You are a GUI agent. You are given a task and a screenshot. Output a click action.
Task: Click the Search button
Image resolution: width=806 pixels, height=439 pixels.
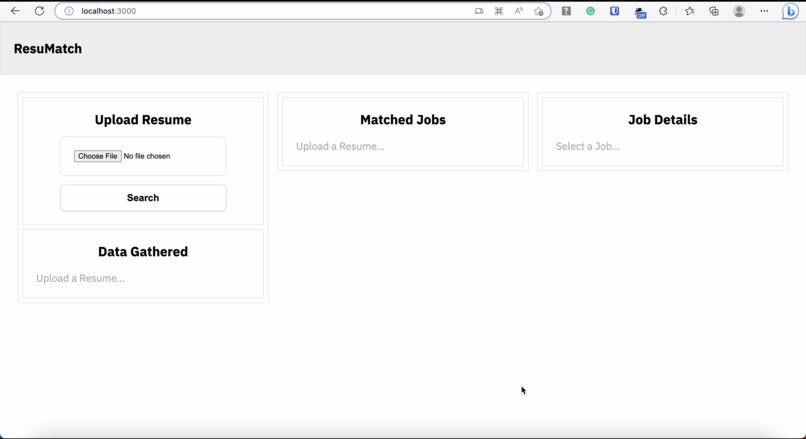pos(143,198)
